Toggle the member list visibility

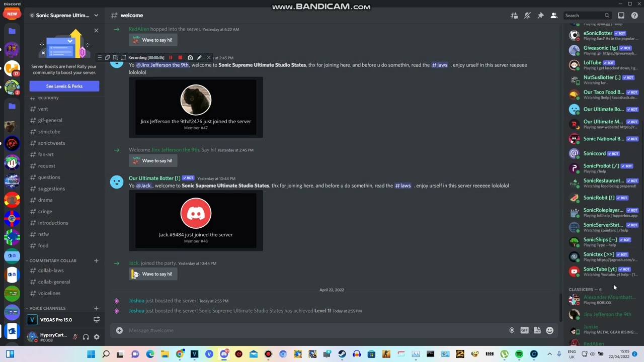click(554, 16)
